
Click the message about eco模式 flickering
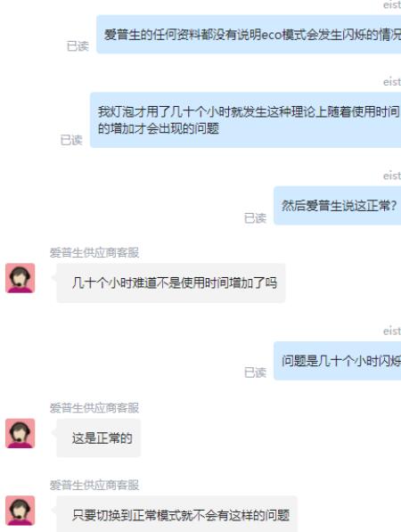(249, 34)
